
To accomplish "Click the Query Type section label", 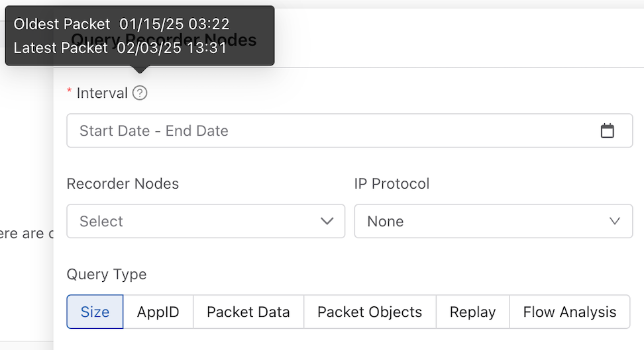I will pyautogui.click(x=107, y=274).
